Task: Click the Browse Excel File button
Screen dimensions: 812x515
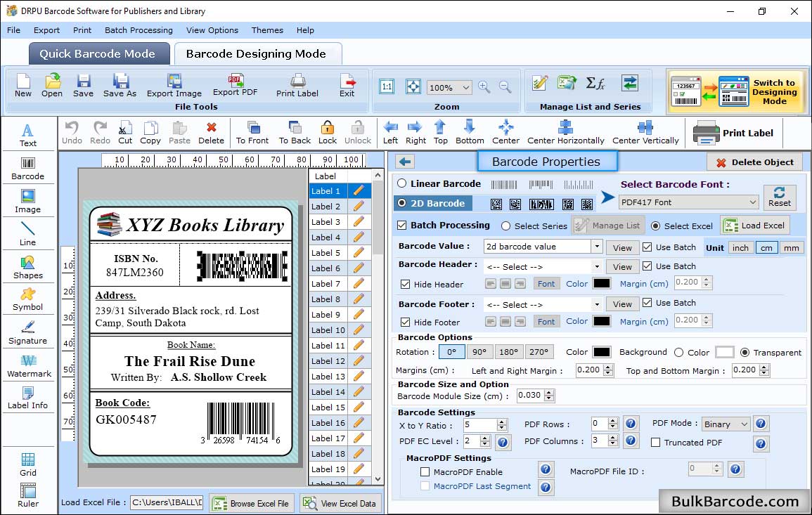Action: coord(252,503)
